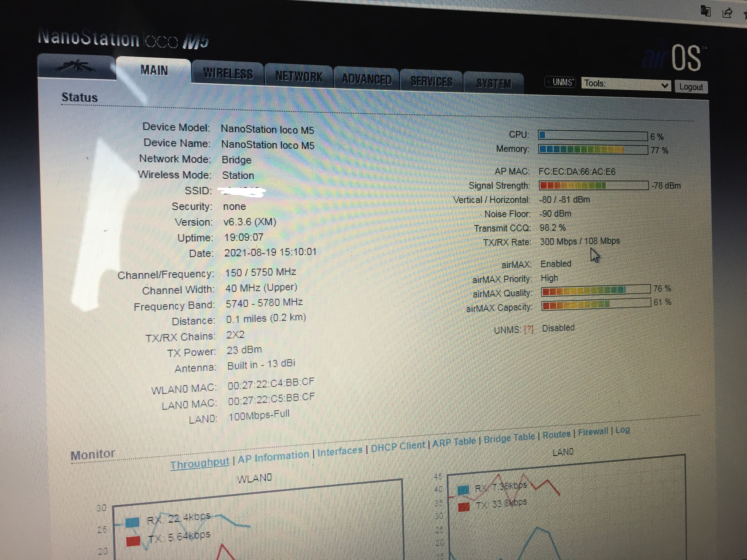Click the Vertical / Horizontal value -80 / -81 dBm
Image resolution: width=747 pixels, height=560 pixels.
tap(564, 199)
